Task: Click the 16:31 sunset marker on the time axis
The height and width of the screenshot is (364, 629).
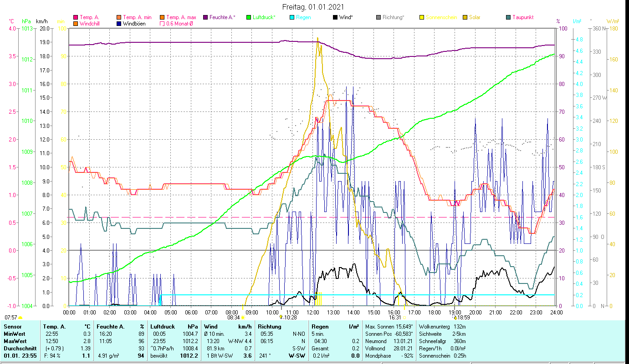Action: pyautogui.click(x=404, y=318)
